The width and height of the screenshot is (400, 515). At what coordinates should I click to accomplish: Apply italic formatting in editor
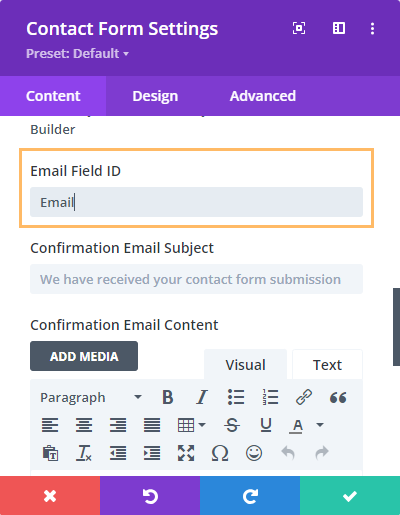(202, 397)
